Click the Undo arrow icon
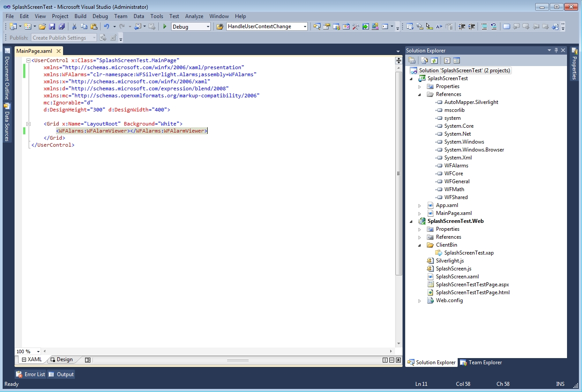Viewport: 582px width, 392px height. (106, 27)
